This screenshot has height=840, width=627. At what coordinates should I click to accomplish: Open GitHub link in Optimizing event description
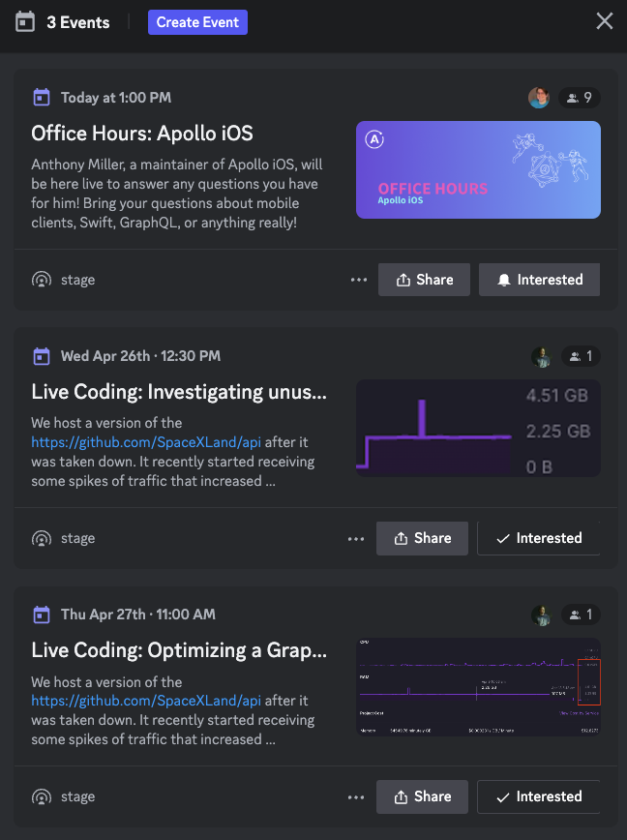point(146,701)
